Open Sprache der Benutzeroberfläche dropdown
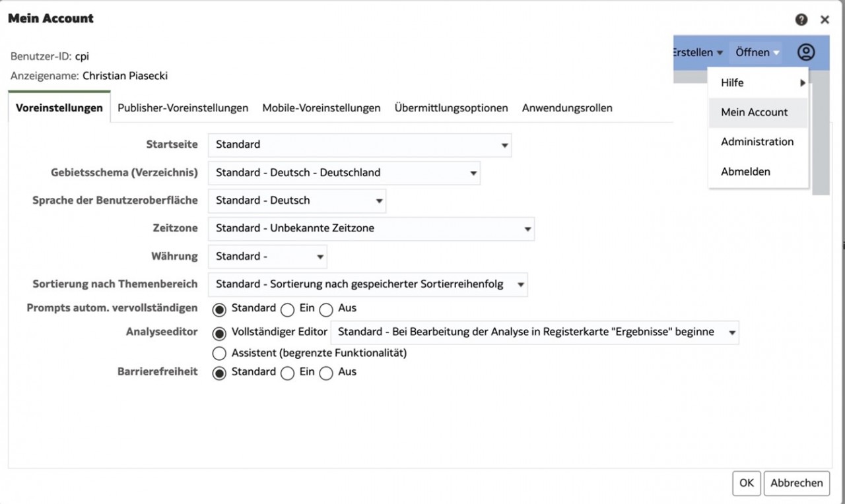Viewport: 845px width, 504px height. (297, 201)
